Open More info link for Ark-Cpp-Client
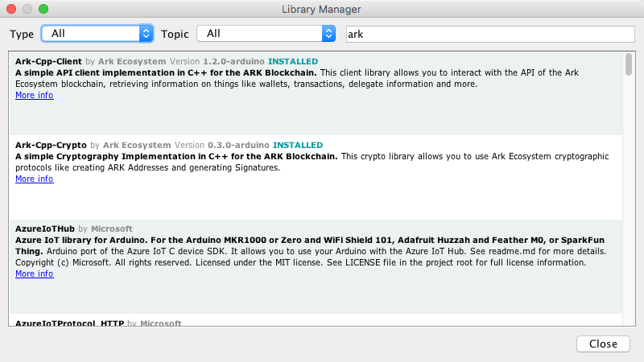 pyautogui.click(x=34, y=95)
